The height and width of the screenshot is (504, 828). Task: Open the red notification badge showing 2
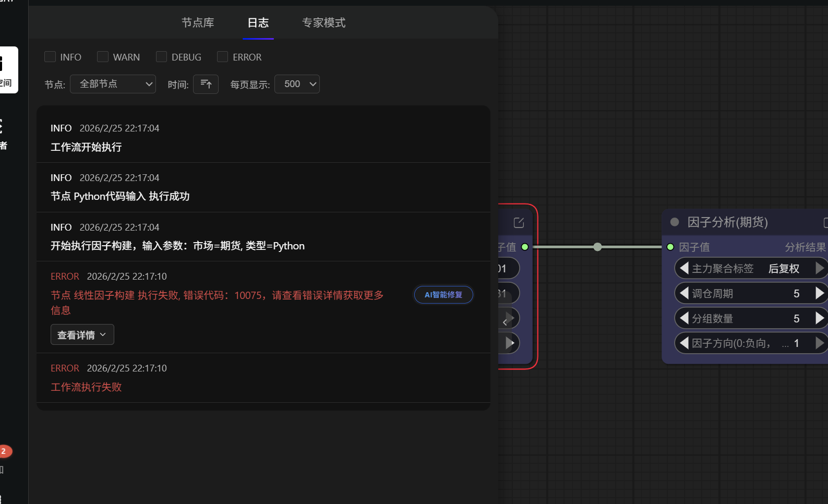click(x=5, y=451)
